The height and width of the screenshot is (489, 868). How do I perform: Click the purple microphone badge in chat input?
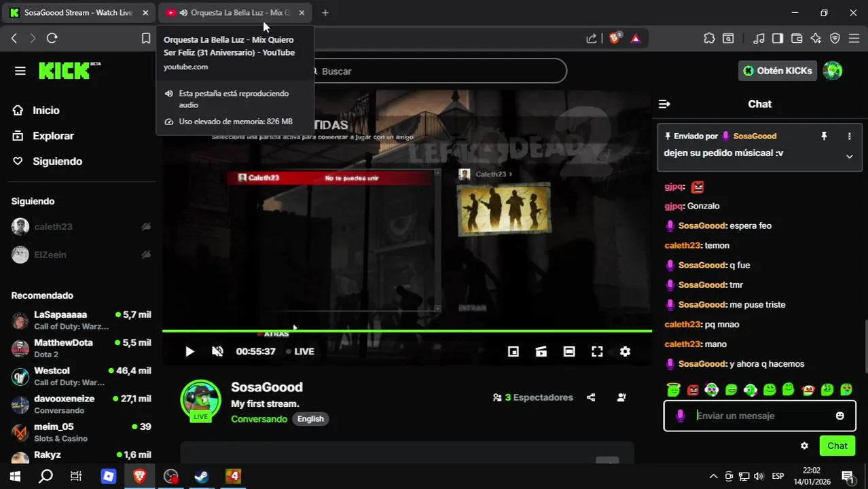pyautogui.click(x=680, y=416)
